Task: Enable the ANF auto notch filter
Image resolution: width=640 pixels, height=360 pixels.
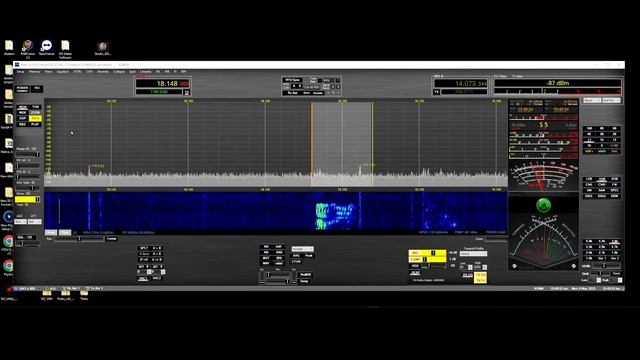Action: [279, 247]
